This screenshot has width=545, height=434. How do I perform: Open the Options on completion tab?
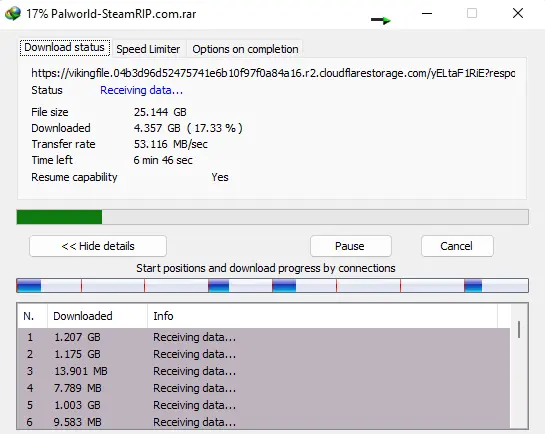pyautogui.click(x=245, y=49)
